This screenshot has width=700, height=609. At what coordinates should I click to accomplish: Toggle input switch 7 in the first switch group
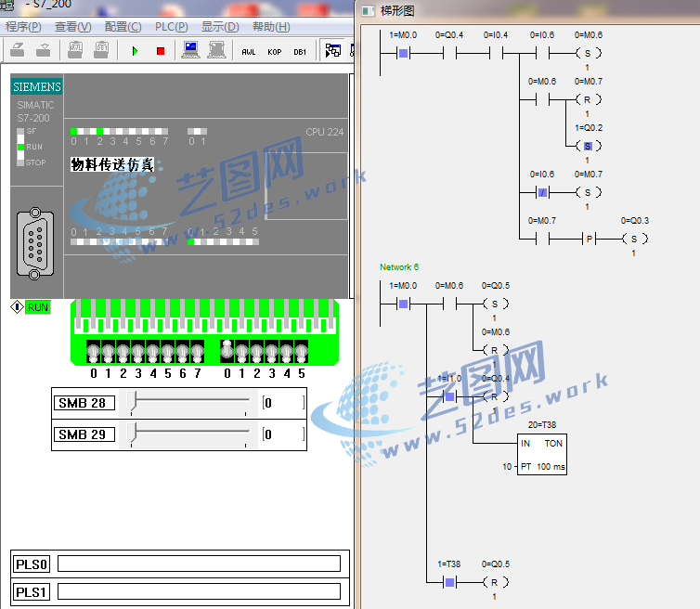point(197,352)
